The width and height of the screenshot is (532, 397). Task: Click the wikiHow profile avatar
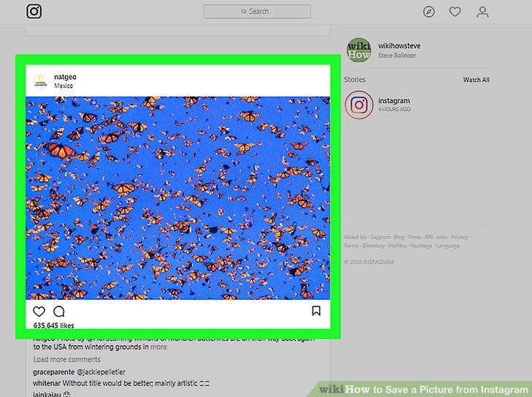pos(359,50)
